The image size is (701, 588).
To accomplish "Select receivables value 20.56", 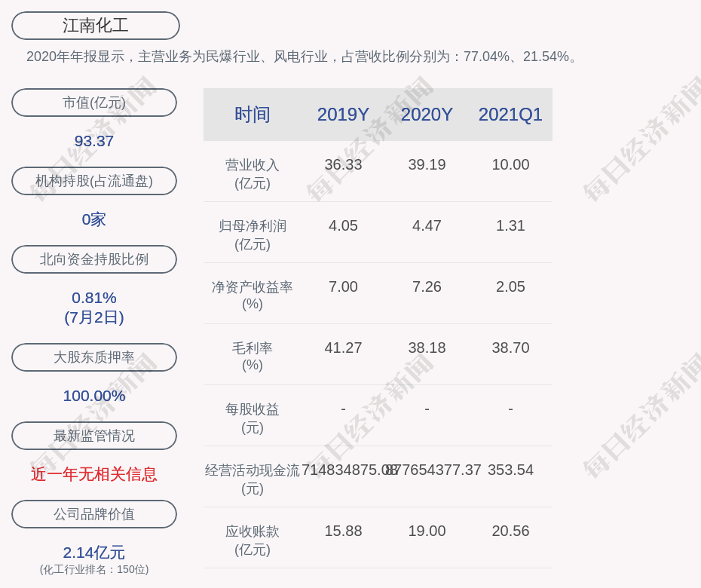I will (x=510, y=531).
